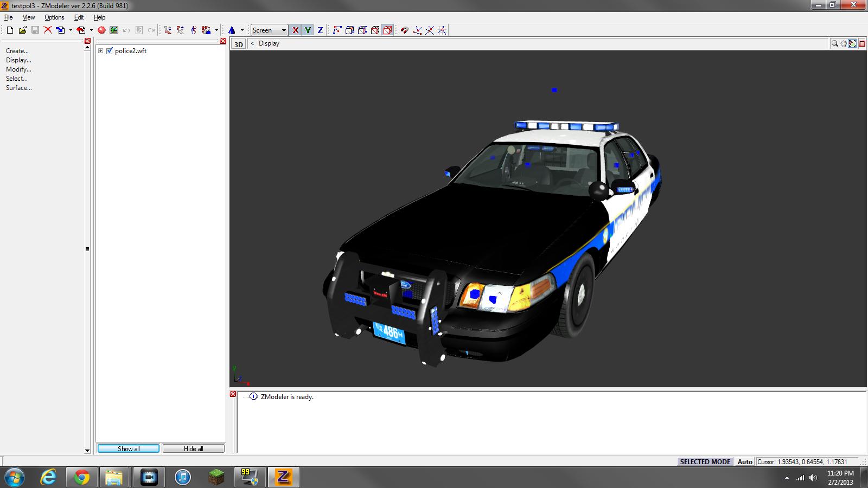Screen dimensions: 868x488
Task: Open the Edit menu
Action: coord(79,17)
